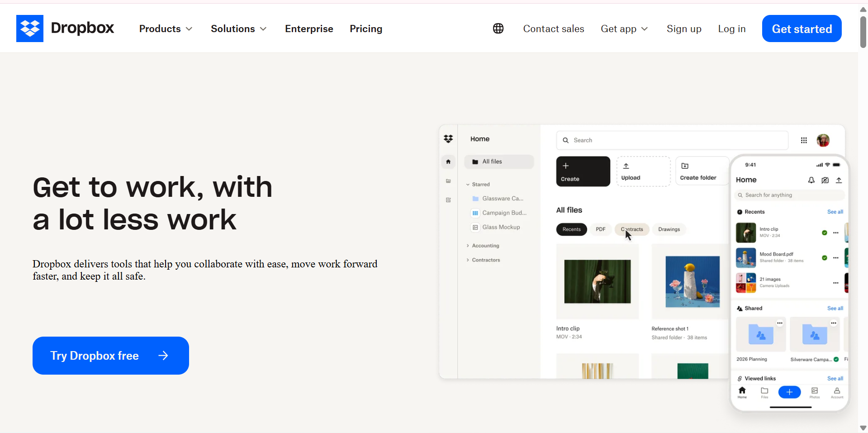
Task: Click the vertical scrollbar thumb
Action: [x=863, y=31]
